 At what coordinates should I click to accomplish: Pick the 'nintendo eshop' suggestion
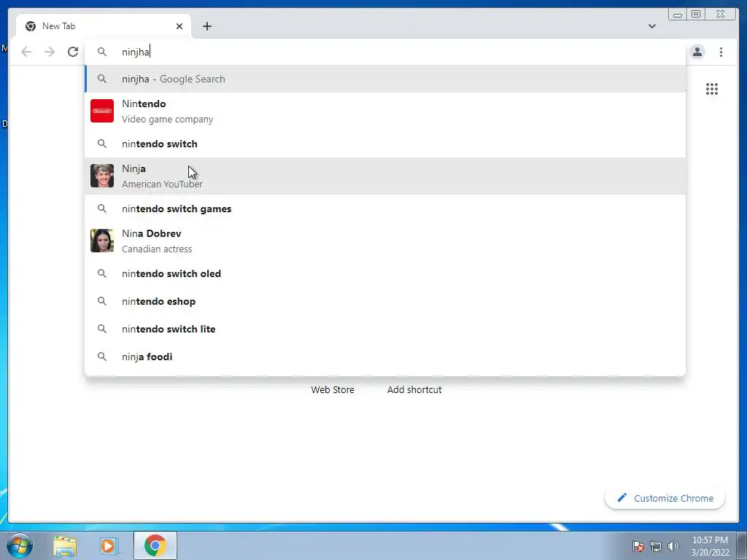[385, 301]
